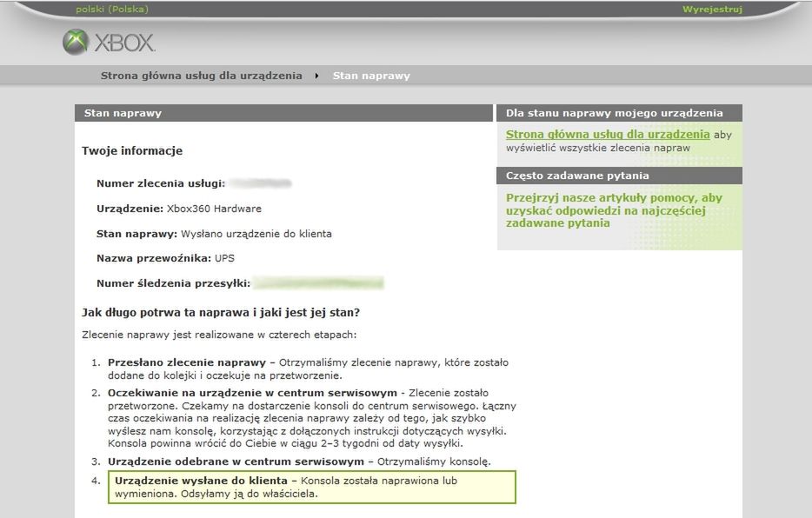Screen dimensions: 812x518
Task: Click Często zadawane pytania header
Action: click(619, 176)
